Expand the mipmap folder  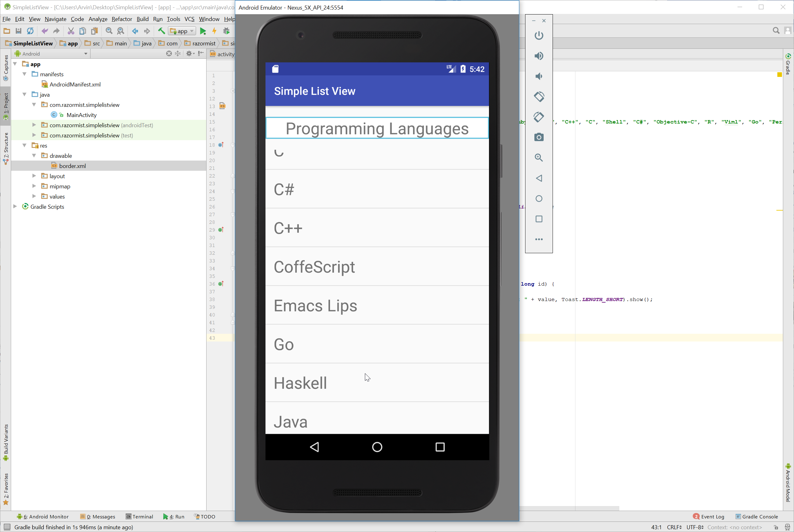click(x=34, y=186)
